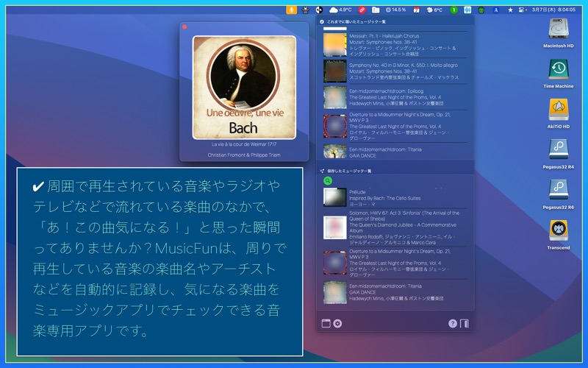Close the Bach now-playing window

coord(184,27)
